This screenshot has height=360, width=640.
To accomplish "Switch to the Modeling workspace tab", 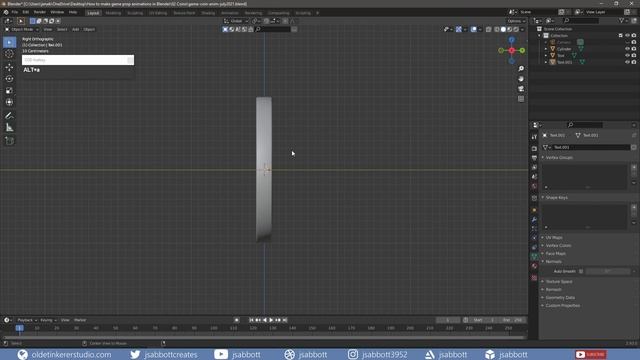I will pyautogui.click(x=113, y=13).
